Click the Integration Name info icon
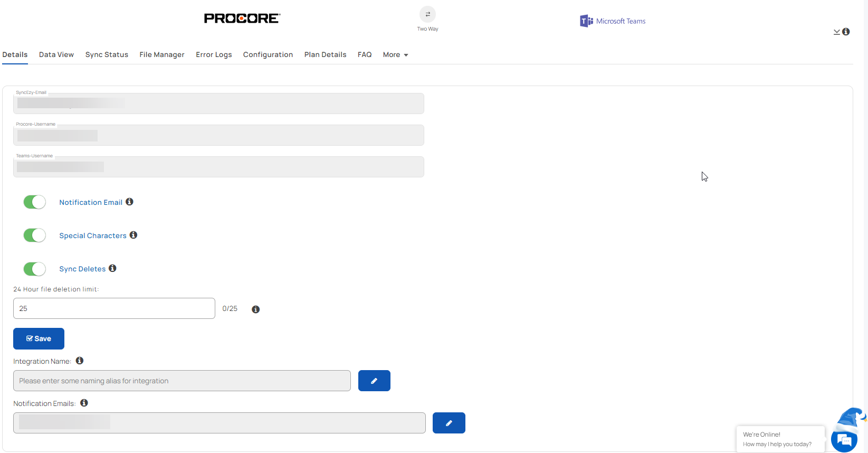This screenshot has width=868, height=453. tap(80, 361)
